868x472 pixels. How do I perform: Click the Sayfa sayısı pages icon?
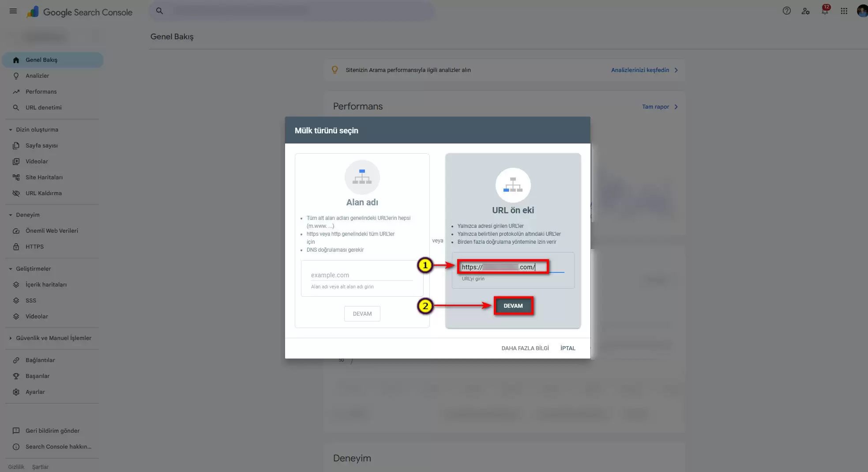[16, 146]
